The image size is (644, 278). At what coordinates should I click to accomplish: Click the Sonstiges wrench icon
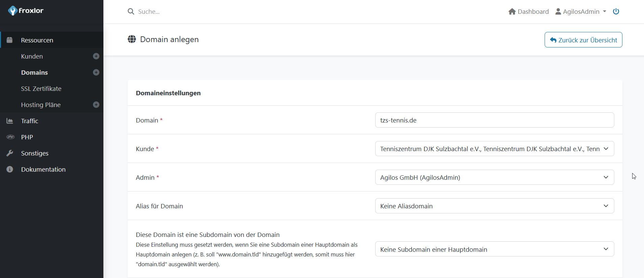coord(10,153)
